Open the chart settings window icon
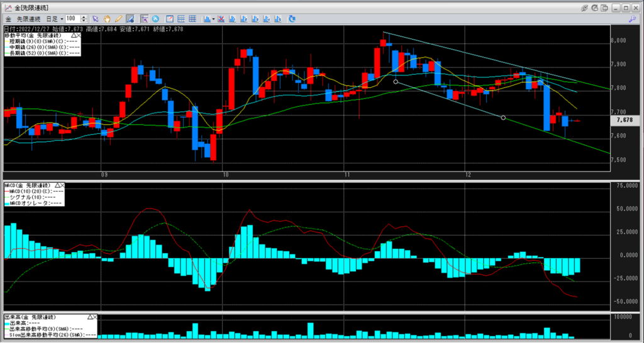644x343 pixels. click(169, 18)
